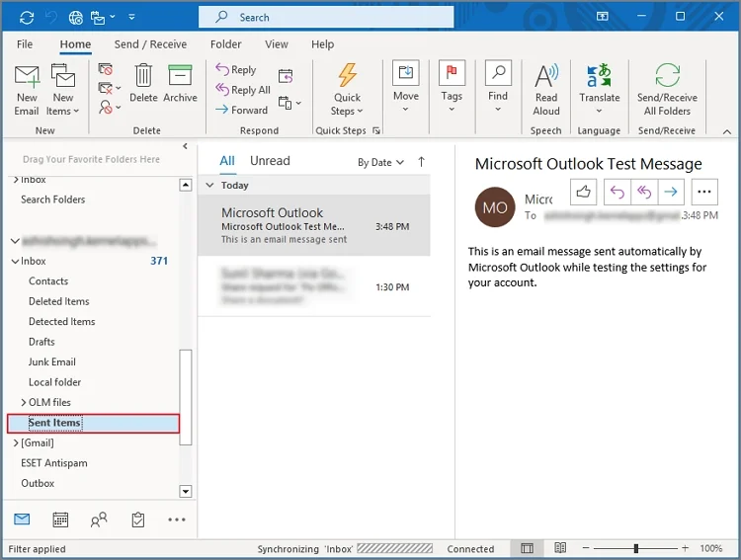Switch to Mail view icon

[x=22, y=520]
